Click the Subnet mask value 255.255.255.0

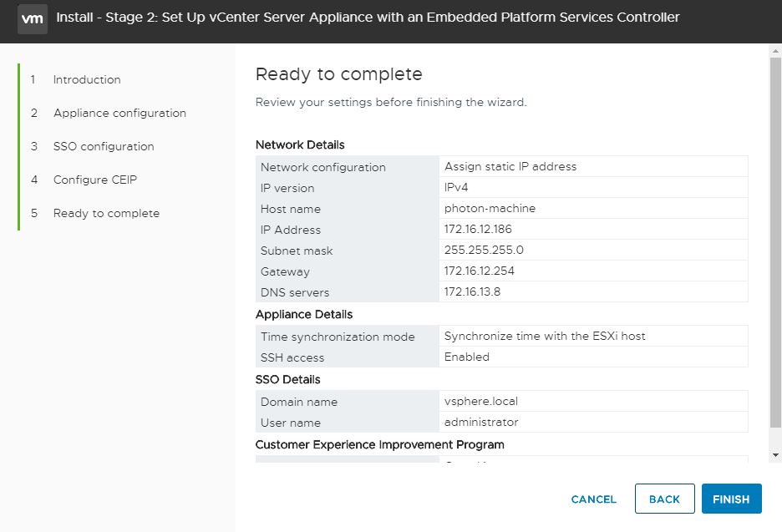pos(484,251)
